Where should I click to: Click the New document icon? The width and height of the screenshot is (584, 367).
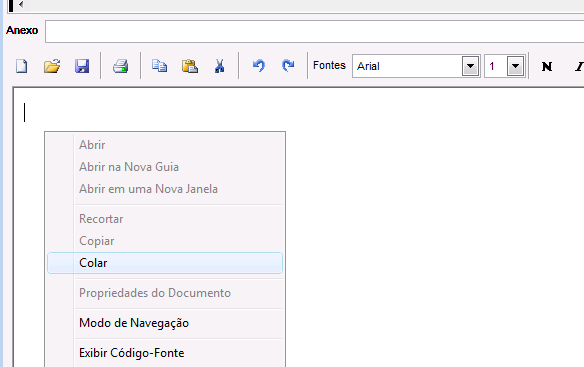pyautogui.click(x=22, y=66)
